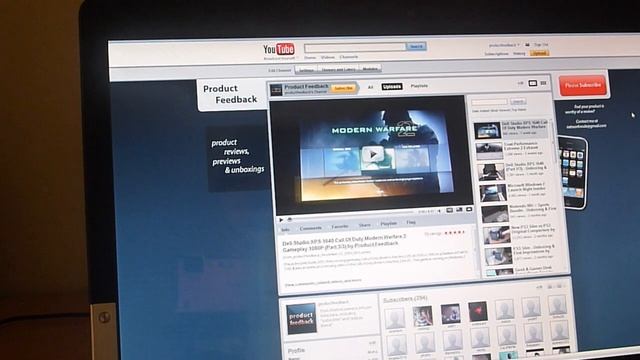The image size is (640, 360).
Task: Open the Favorite tab below the video
Action: [x=340, y=227]
